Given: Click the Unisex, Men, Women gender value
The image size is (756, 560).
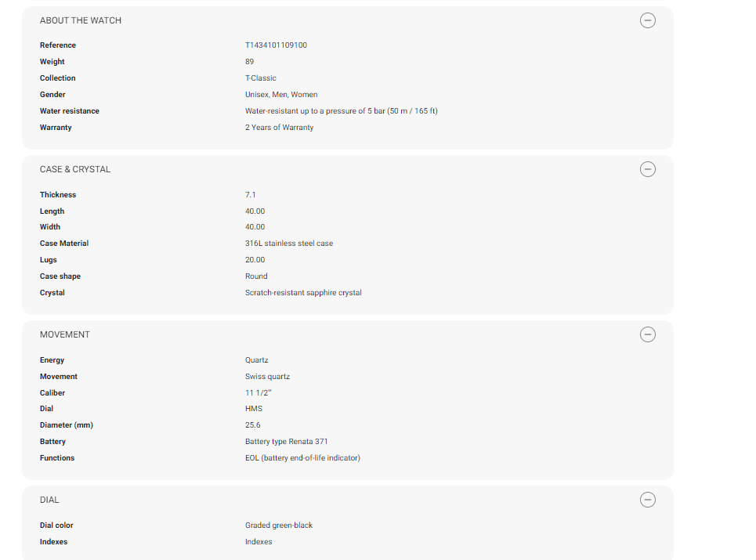Looking at the screenshot, I should coord(281,95).
